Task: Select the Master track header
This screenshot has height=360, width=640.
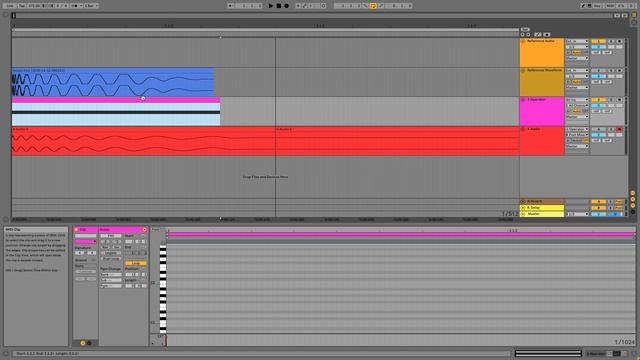Action: coord(542,214)
